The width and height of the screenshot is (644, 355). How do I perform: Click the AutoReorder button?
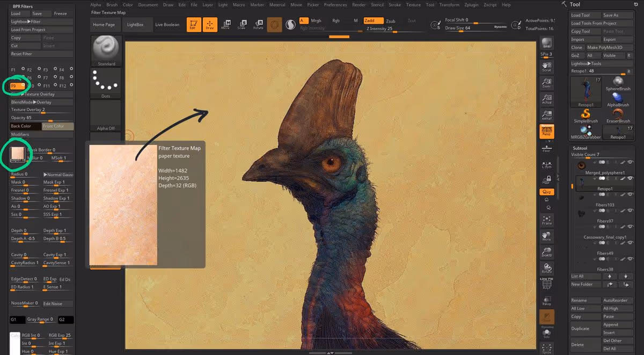pos(617,300)
